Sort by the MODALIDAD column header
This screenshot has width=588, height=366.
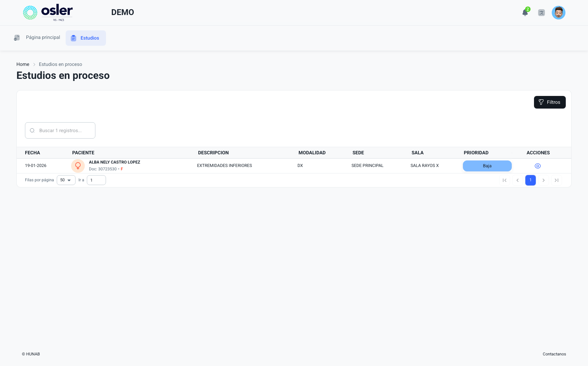pos(312,153)
